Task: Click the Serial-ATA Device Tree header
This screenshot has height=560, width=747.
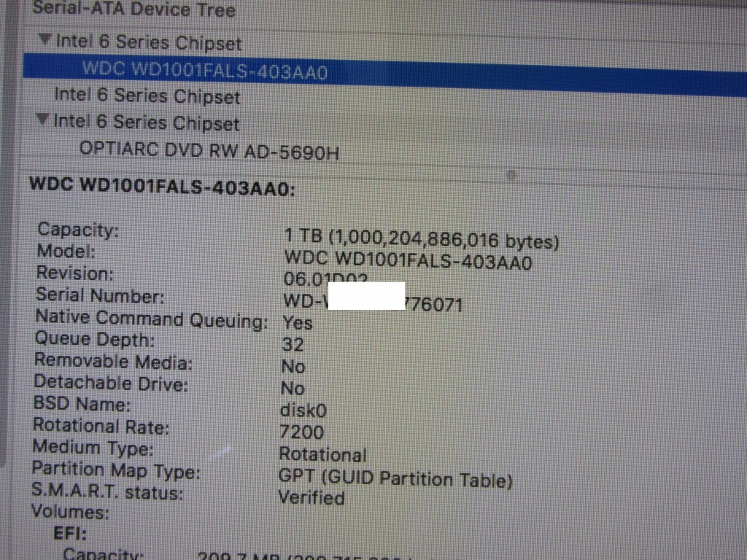Action: [133, 9]
